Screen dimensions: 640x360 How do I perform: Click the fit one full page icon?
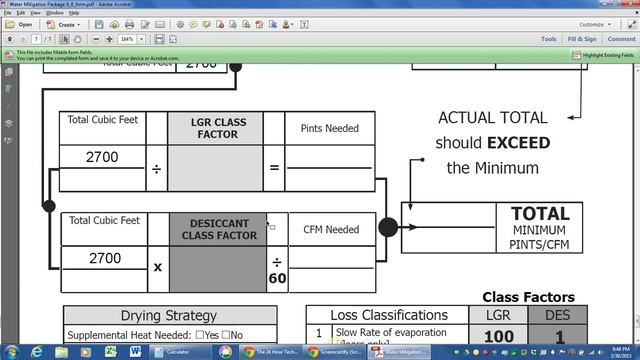point(173,39)
